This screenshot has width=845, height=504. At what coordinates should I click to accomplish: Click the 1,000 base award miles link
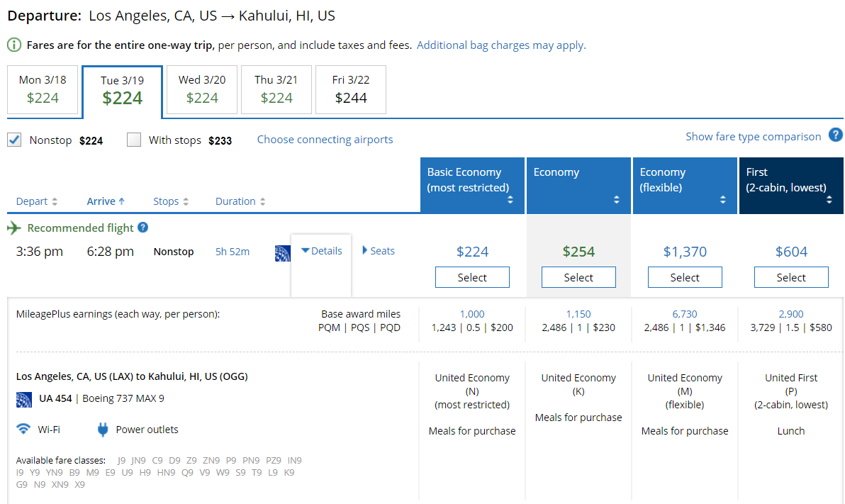[x=472, y=314]
